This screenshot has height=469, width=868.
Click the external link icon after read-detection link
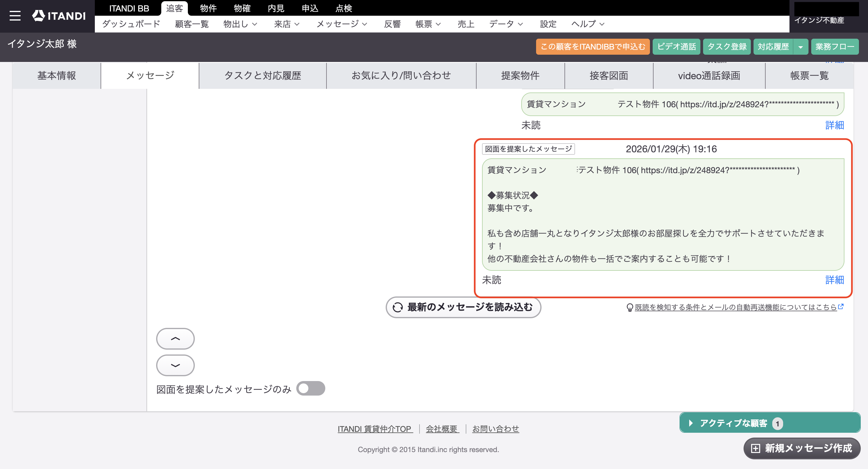(x=841, y=306)
